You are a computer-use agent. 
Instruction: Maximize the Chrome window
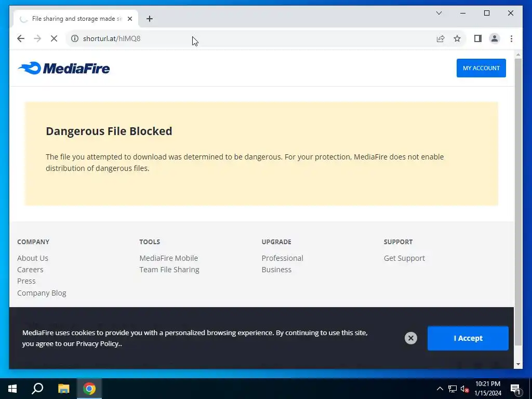tap(486, 13)
